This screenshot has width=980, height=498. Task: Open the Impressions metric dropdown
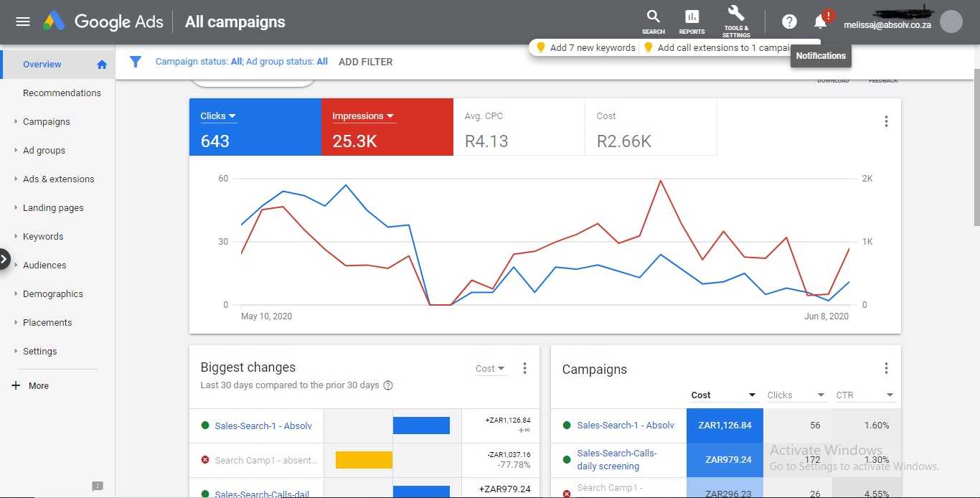363,116
